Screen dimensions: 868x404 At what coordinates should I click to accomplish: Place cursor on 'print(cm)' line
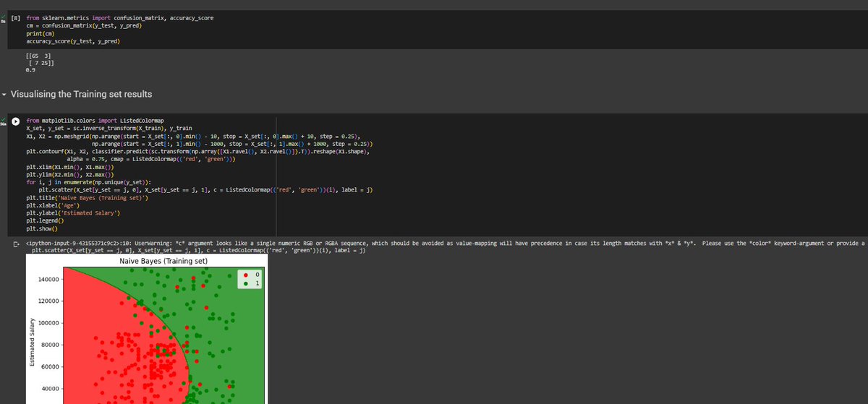(39, 33)
